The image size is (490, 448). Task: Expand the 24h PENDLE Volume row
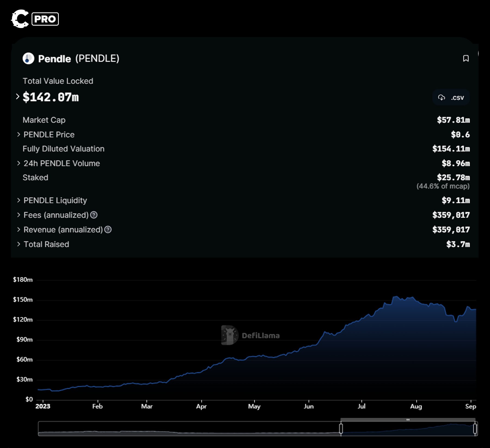(x=19, y=163)
